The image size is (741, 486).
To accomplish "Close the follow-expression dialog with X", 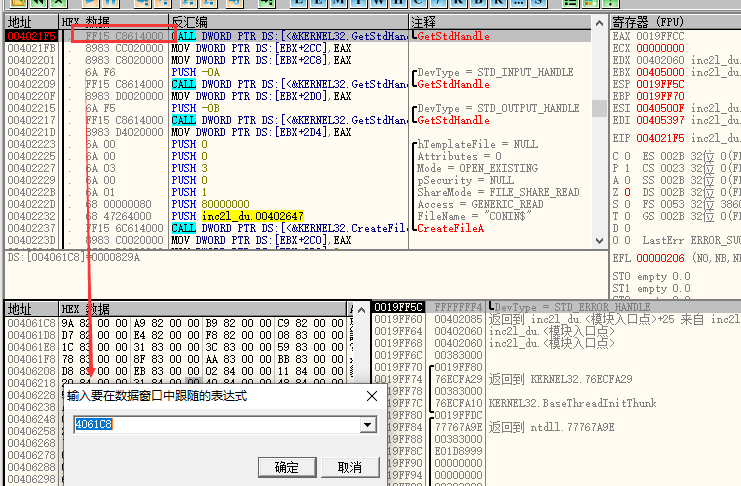I will tap(372, 396).
